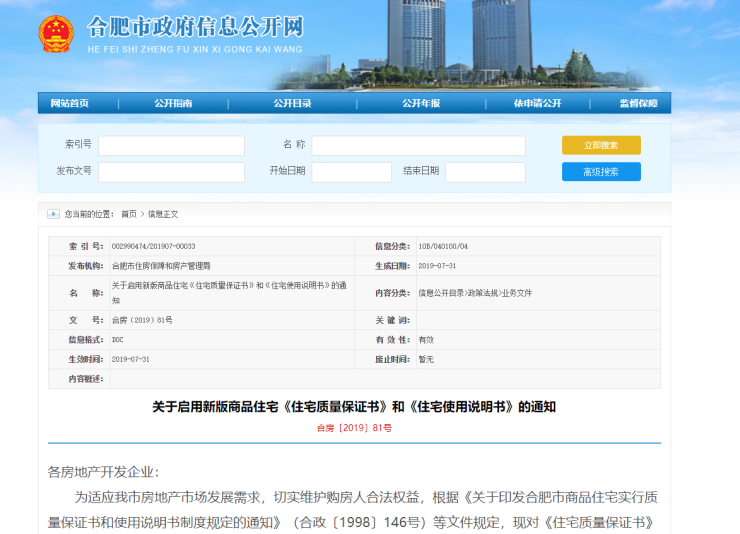Click the article headline about 住宅质量保证书
740x534 pixels.
[353, 407]
